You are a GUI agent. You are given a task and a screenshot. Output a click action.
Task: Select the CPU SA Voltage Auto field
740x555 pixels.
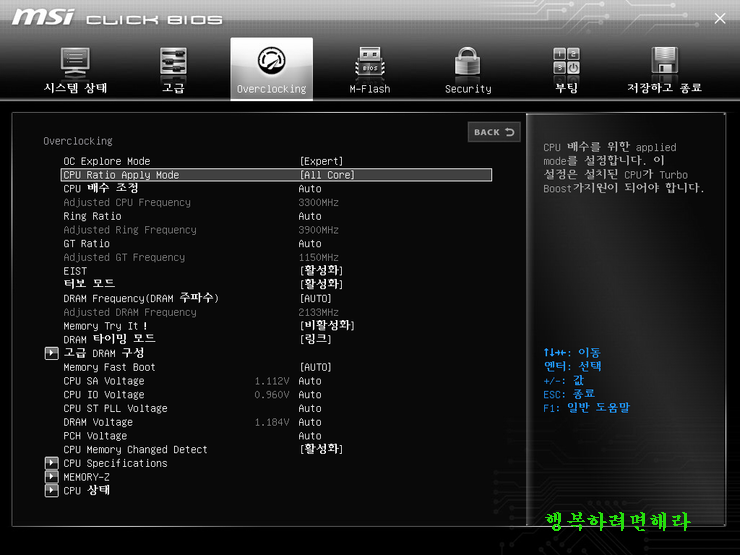[310, 381]
